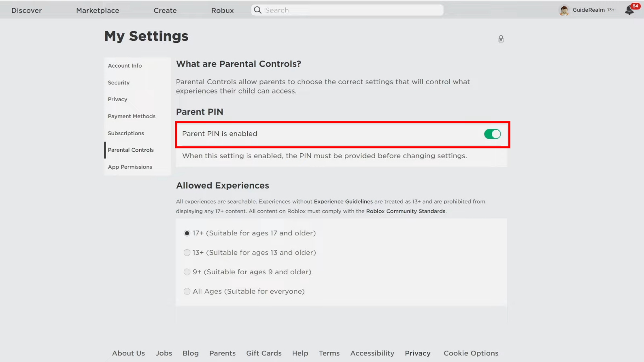The width and height of the screenshot is (644, 362).
Task: Choose the All Ages radio option
Action: pyautogui.click(x=187, y=291)
